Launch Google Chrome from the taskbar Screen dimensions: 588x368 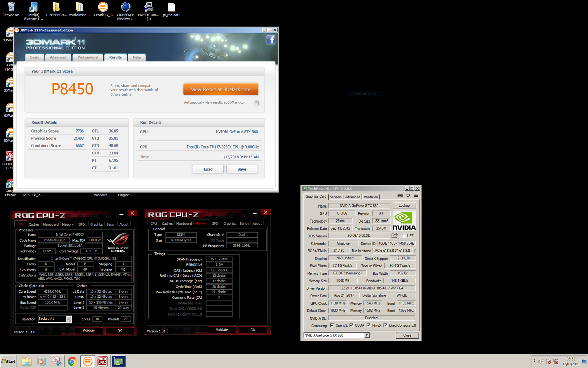coord(72,362)
